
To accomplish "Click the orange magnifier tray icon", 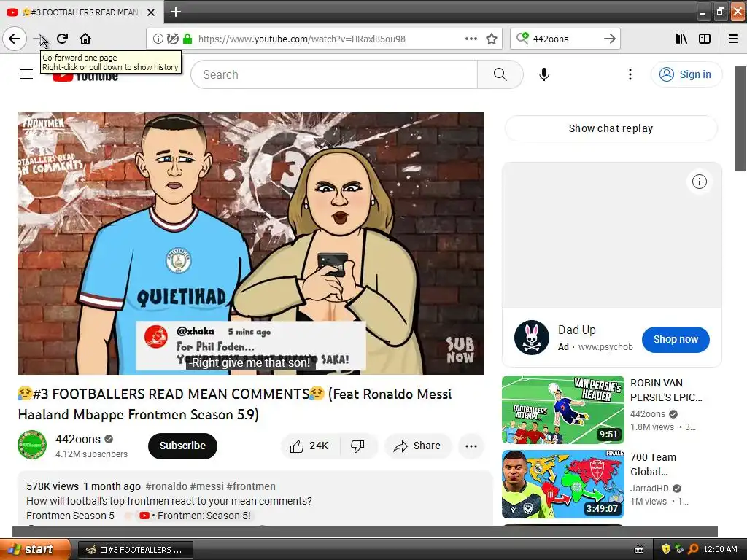I will point(693,549).
